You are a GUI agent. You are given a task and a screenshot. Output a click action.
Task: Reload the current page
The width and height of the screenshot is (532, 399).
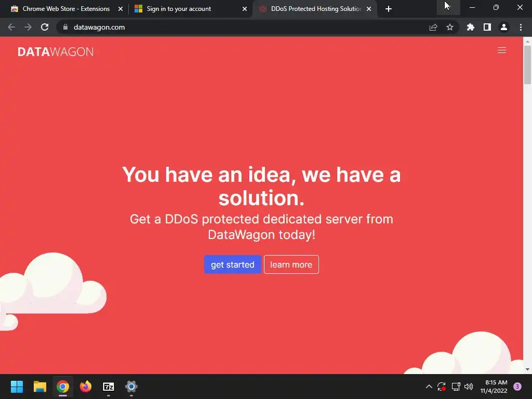(x=45, y=27)
